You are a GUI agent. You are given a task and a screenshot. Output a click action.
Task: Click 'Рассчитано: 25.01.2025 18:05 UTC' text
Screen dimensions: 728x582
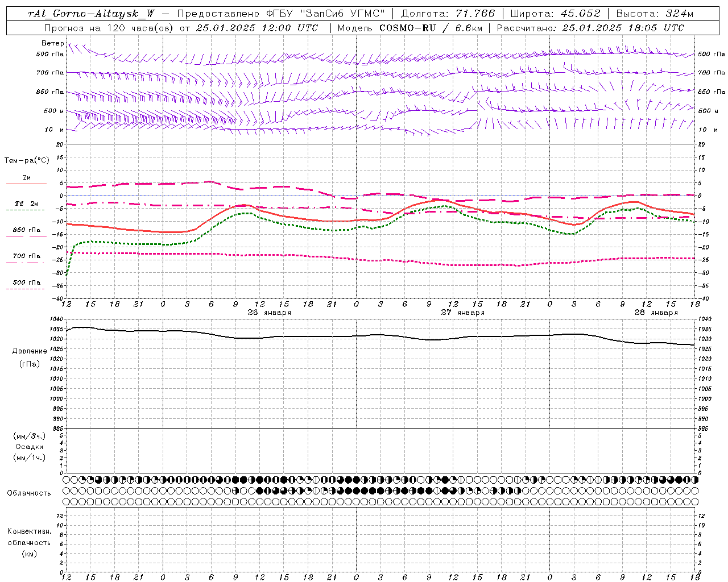591,28
